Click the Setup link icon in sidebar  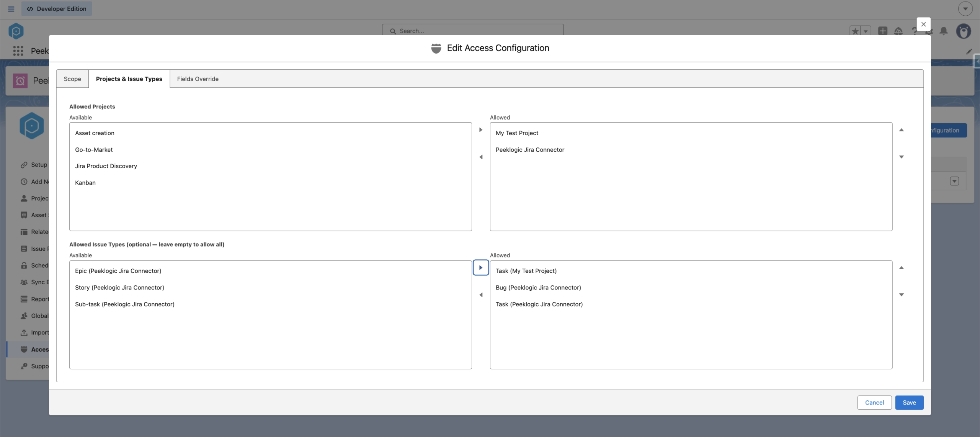[x=24, y=165]
